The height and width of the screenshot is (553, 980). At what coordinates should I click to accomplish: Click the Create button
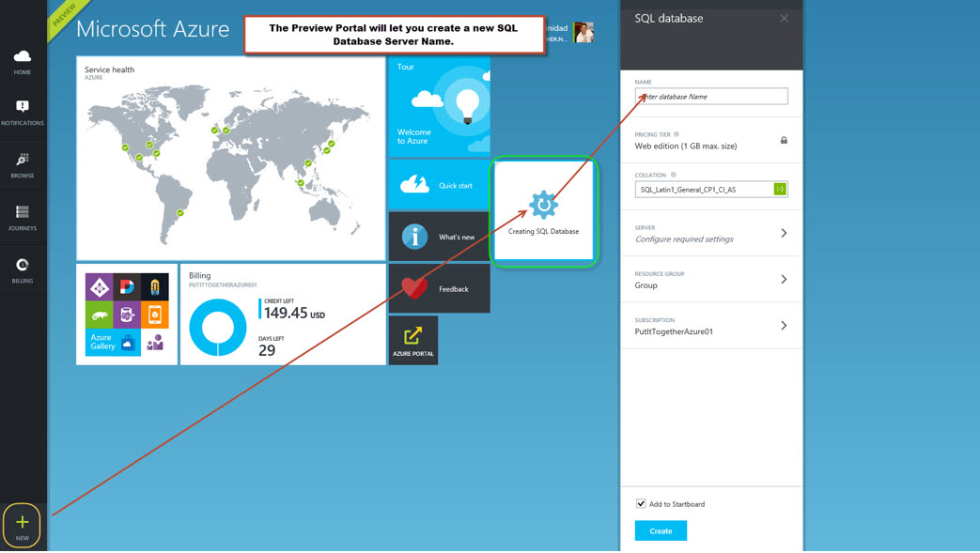click(x=661, y=531)
